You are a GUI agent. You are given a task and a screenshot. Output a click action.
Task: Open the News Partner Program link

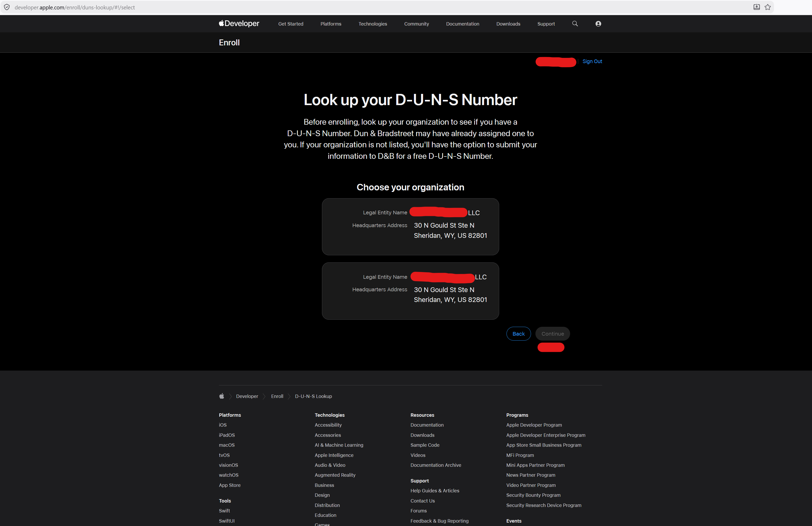(x=530, y=475)
